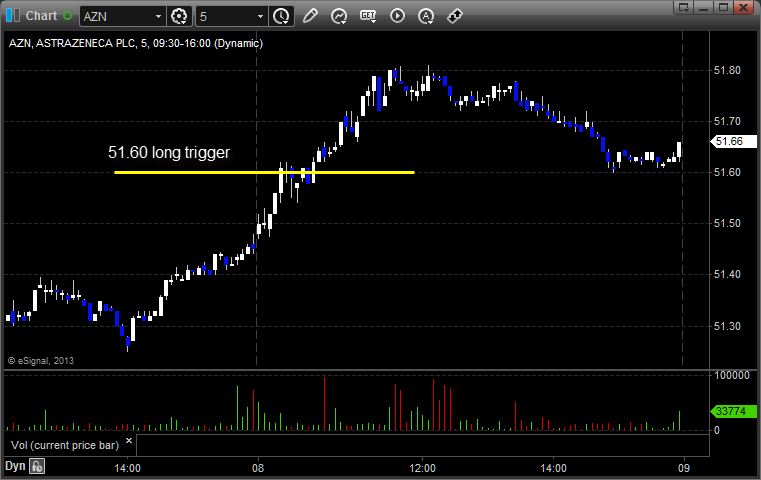Open the time template clock menu
The image size is (761, 480).
(x=281, y=17)
